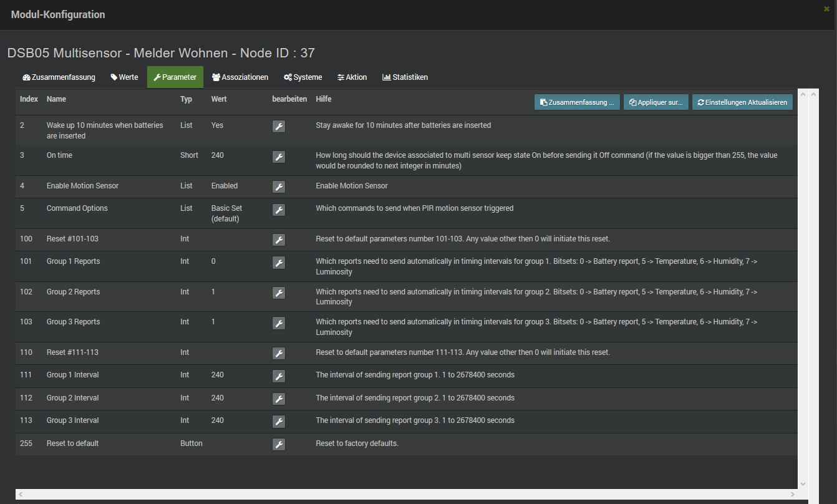Screen dimensions: 837x504
Task: Click 'Basic Set (default)' value
Action: (227, 213)
